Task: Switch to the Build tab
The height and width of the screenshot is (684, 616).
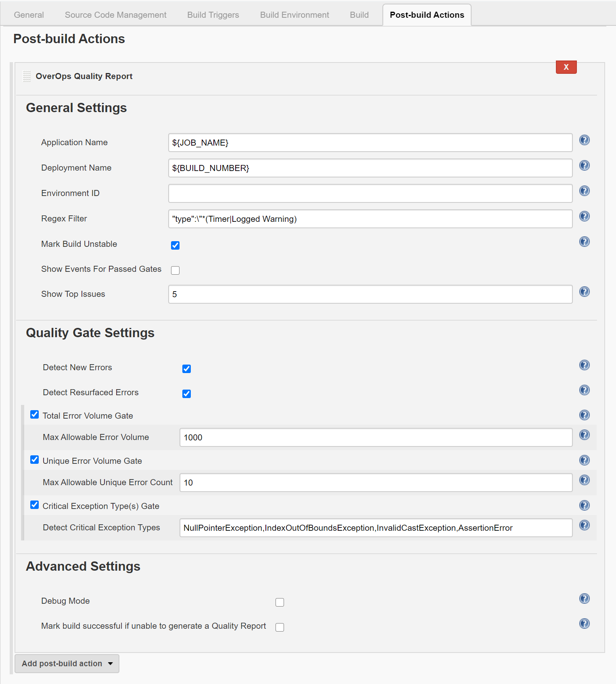Action: click(359, 15)
